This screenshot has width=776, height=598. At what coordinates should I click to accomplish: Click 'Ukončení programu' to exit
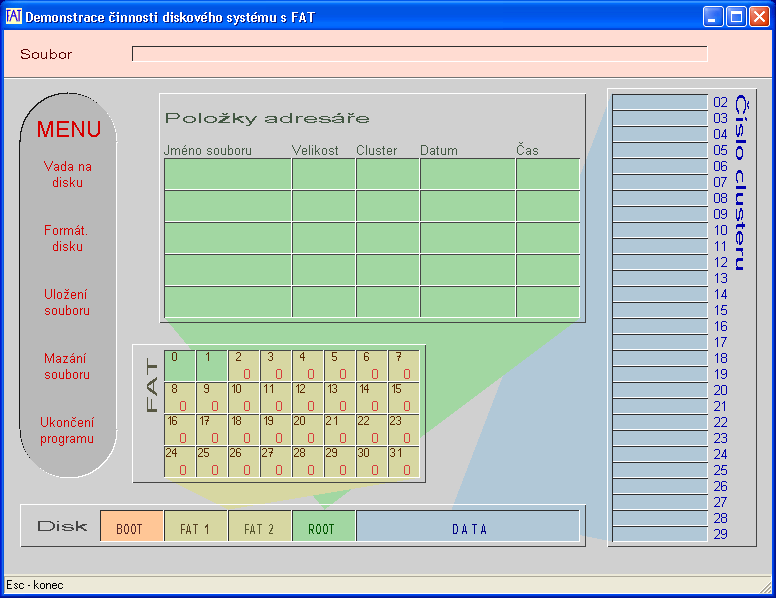(x=68, y=431)
